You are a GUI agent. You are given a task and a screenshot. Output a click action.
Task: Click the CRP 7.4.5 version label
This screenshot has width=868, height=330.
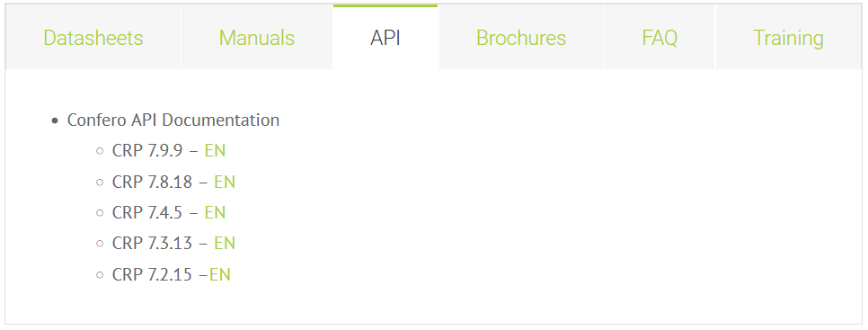point(147,212)
